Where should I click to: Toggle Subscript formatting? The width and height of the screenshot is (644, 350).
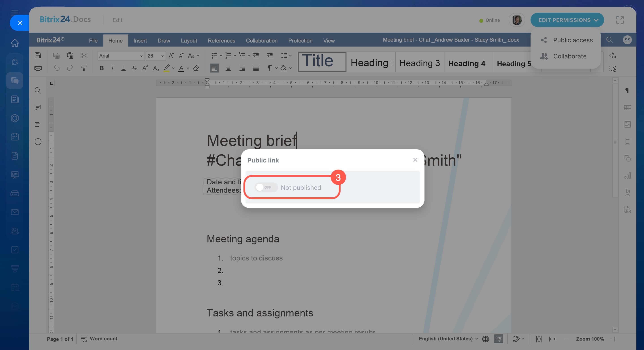(156, 68)
